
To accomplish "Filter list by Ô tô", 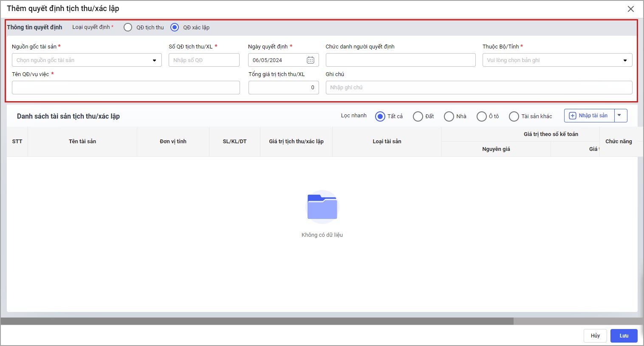I will coord(482,116).
